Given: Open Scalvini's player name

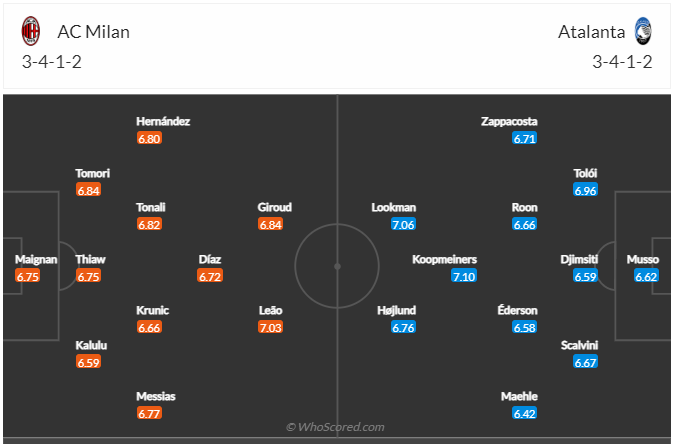Looking at the screenshot, I should tap(585, 345).
